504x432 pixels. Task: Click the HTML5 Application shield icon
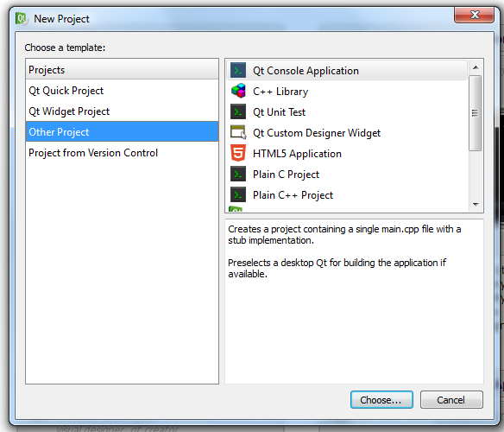tap(238, 153)
